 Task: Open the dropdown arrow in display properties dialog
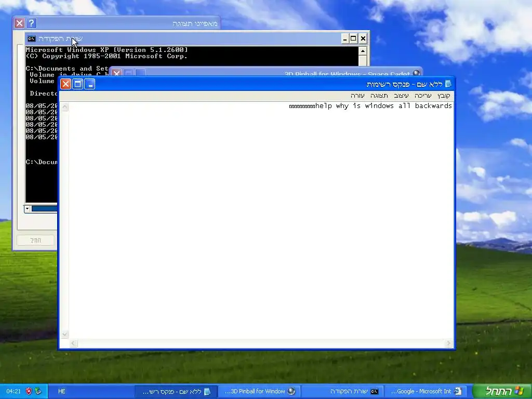[28, 209]
